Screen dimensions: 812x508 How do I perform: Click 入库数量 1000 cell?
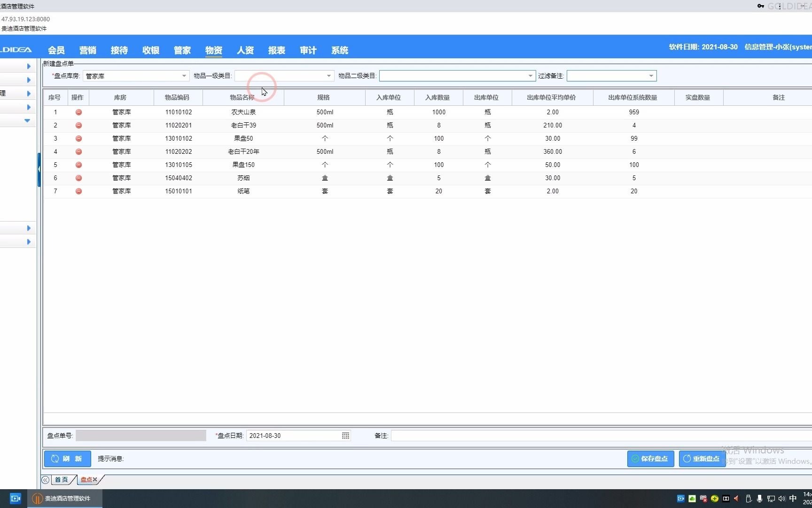coord(439,112)
